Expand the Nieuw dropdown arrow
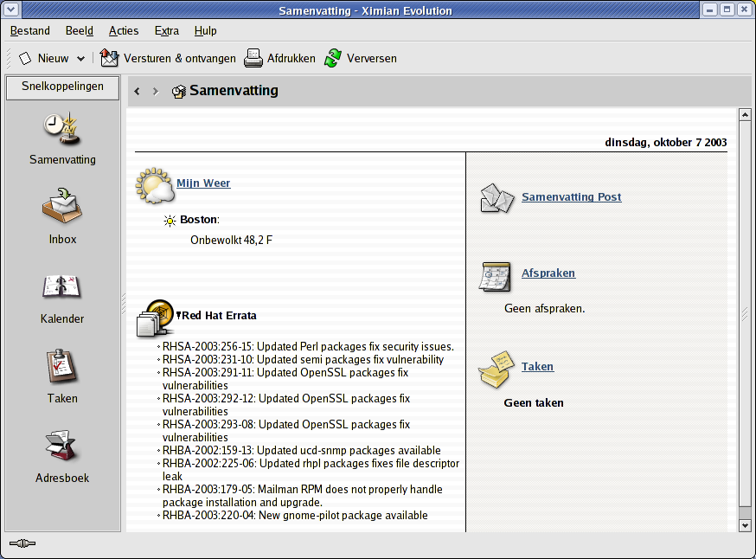This screenshot has height=559, width=756. [81, 59]
